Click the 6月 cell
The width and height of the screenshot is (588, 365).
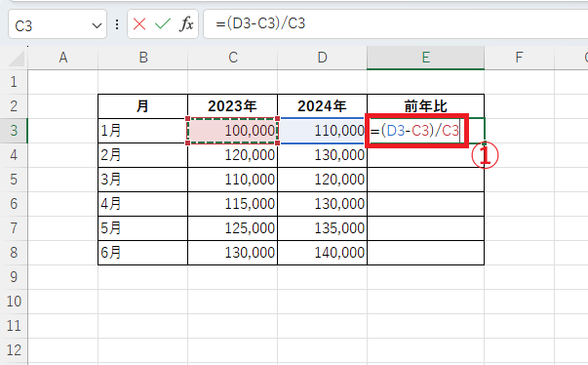coord(143,253)
